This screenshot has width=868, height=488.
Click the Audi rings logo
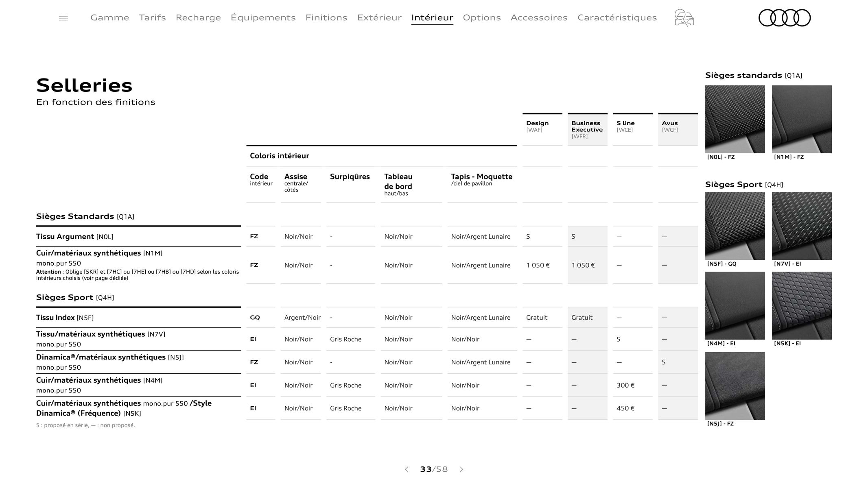(785, 18)
